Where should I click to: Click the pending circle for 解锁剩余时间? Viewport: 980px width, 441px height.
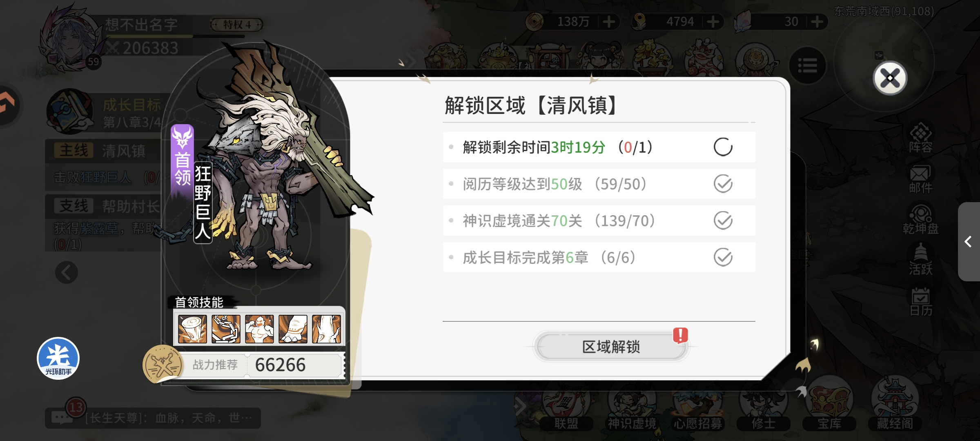[723, 147]
